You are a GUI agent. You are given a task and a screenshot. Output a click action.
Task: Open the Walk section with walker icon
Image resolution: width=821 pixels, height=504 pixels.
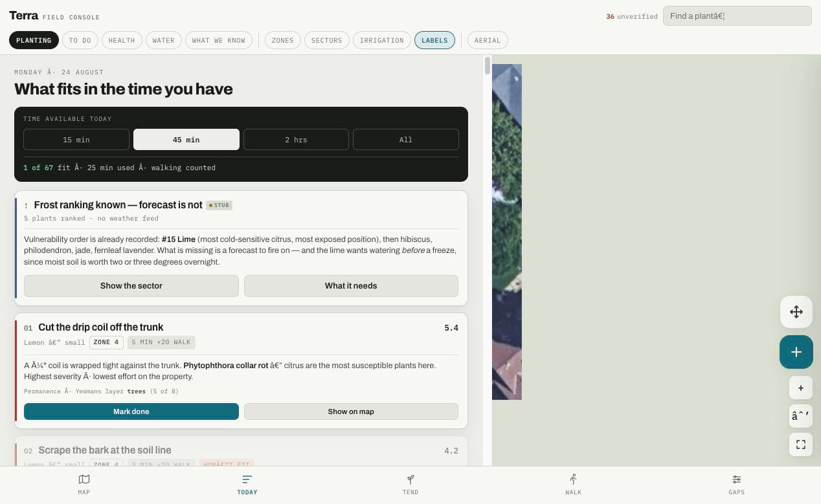574,485
